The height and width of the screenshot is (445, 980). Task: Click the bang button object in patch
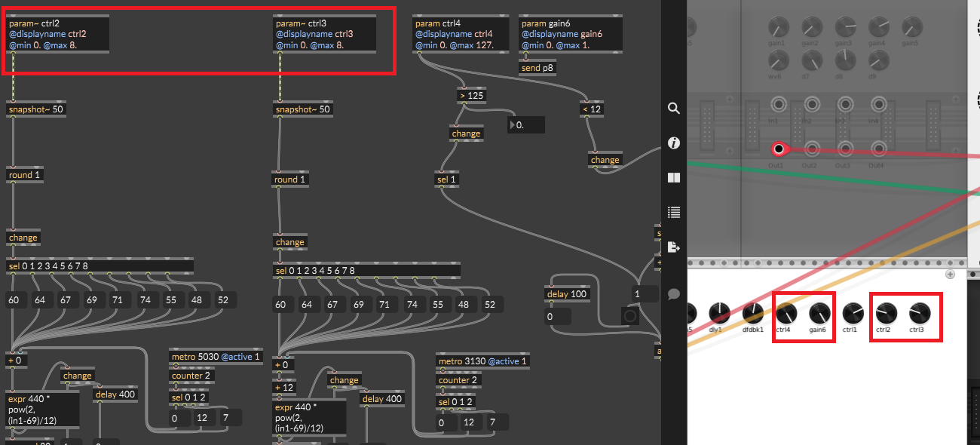coord(630,316)
